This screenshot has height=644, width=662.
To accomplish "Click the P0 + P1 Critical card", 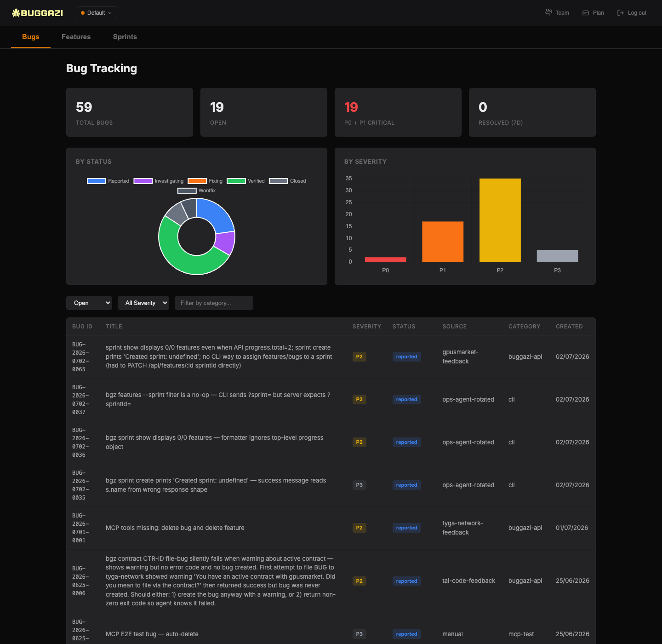I will (398, 112).
